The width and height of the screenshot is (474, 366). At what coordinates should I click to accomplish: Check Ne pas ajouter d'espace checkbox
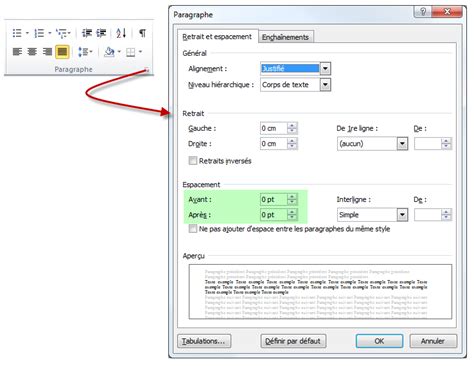pos(193,229)
